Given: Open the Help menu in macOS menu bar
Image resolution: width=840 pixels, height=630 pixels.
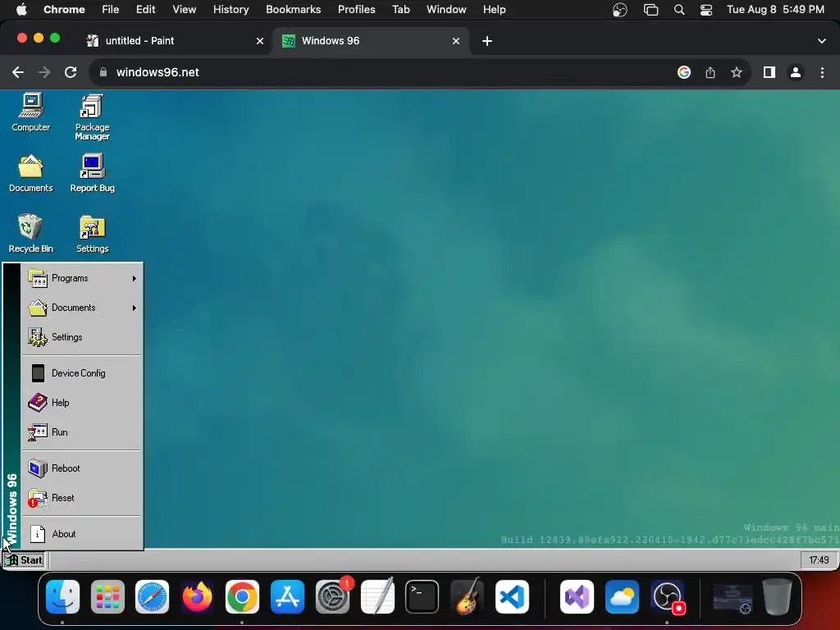Looking at the screenshot, I should (495, 10).
